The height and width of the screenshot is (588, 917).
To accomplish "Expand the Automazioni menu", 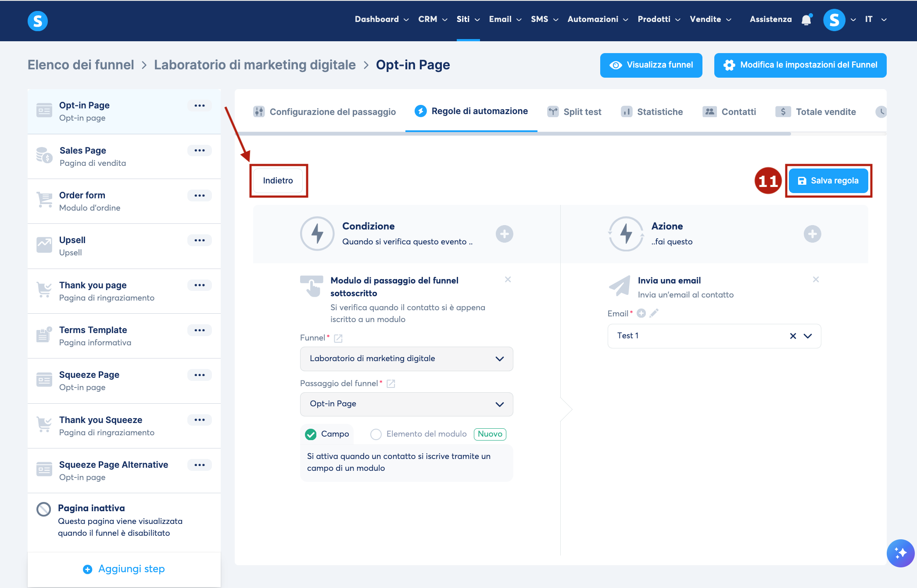I will [598, 19].
